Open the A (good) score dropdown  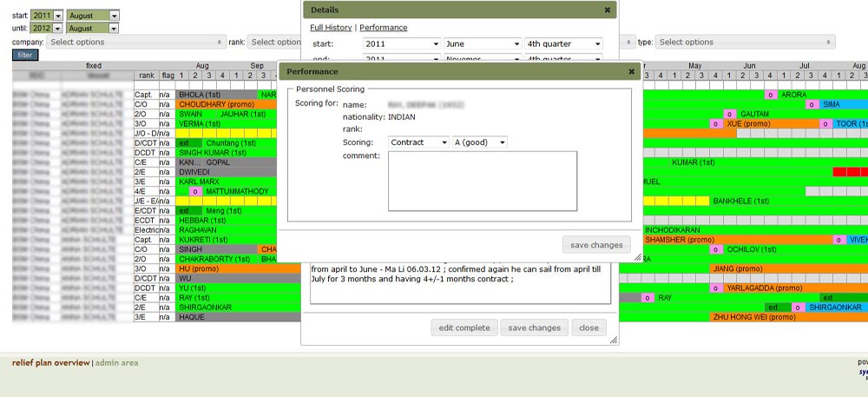point(479,142)
